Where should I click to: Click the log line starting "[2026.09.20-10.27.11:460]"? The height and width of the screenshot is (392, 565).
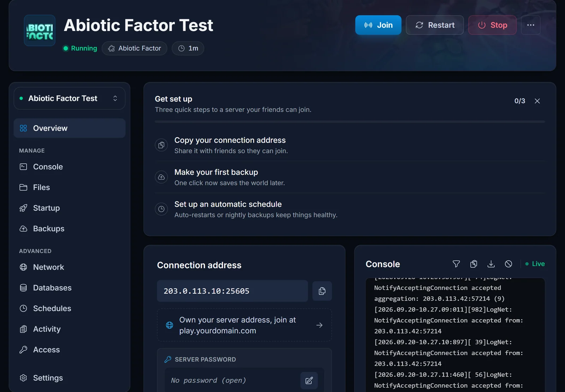[443, 375]
